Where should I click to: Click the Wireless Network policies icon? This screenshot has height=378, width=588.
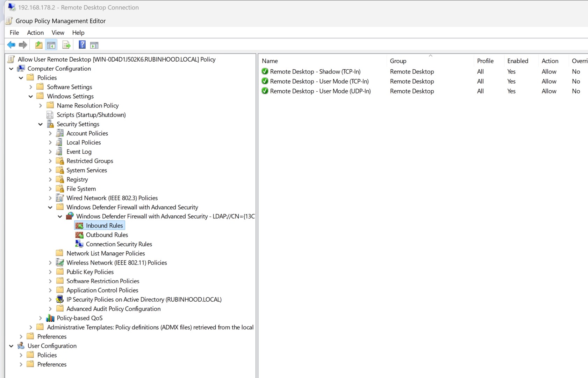(x=60, y=262)
